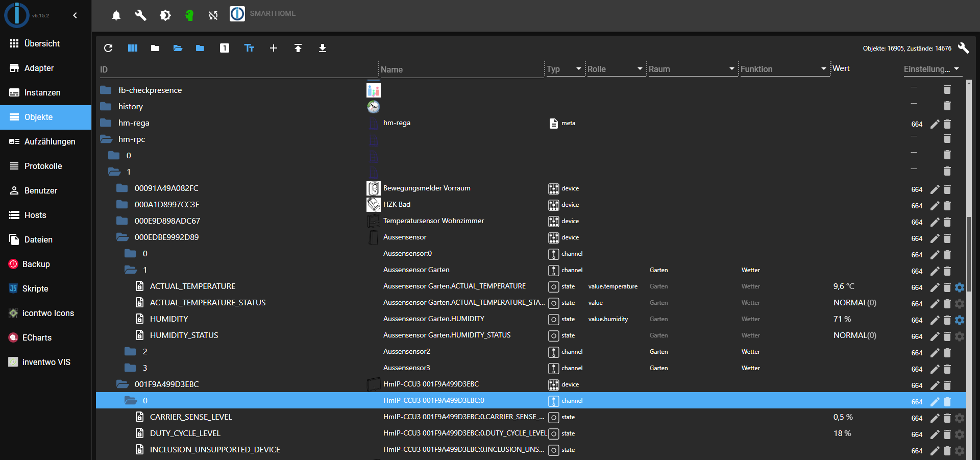Open the Adapter page
Screen dimensions: 980x460
pyautogui.click(x=46, y=68)
